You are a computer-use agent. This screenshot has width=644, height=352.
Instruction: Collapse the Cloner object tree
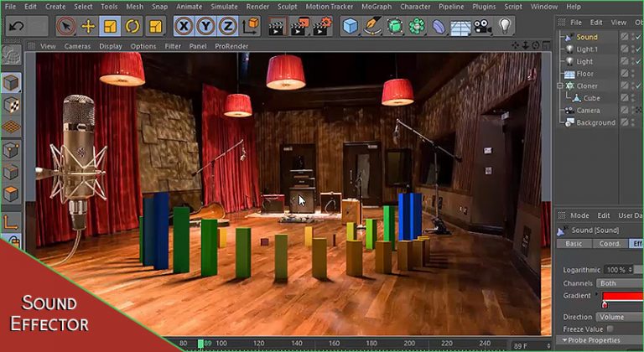pos(560,85)
